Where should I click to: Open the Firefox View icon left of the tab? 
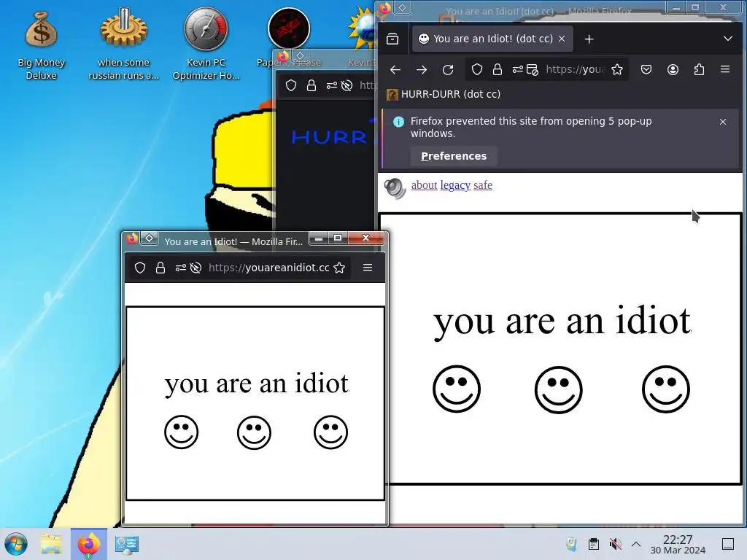tap(392, 39)
